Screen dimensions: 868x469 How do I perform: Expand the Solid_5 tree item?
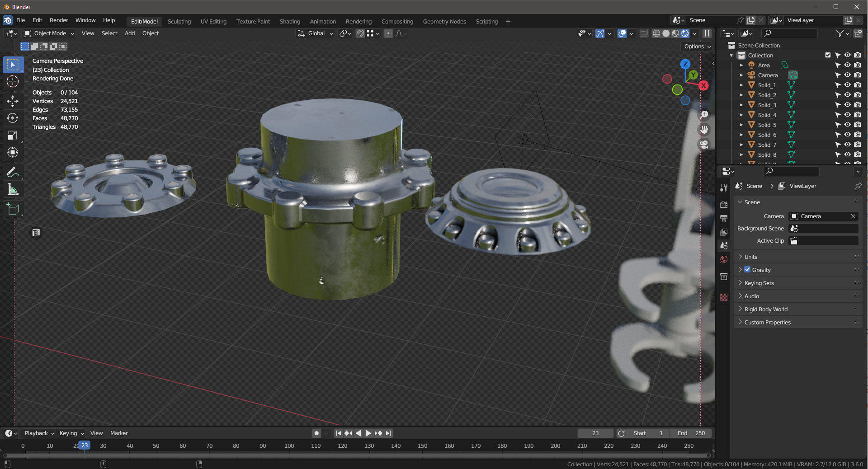point(741,125)
